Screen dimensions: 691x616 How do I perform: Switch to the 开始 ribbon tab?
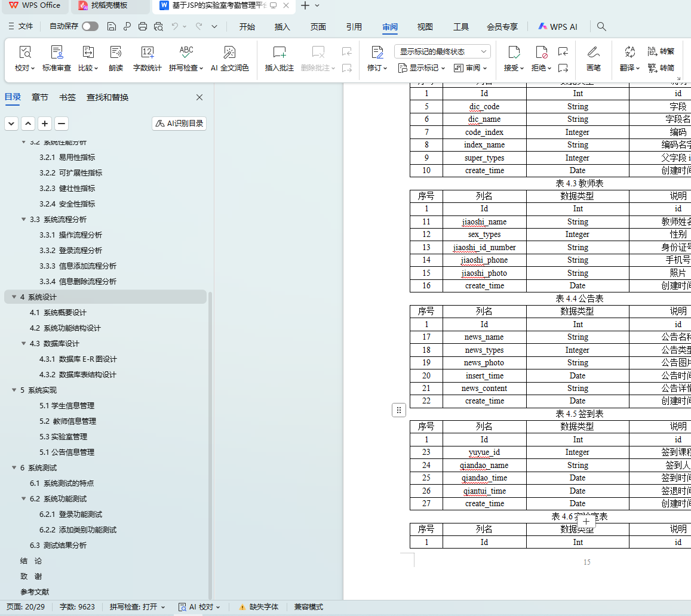tap(247, 27)
